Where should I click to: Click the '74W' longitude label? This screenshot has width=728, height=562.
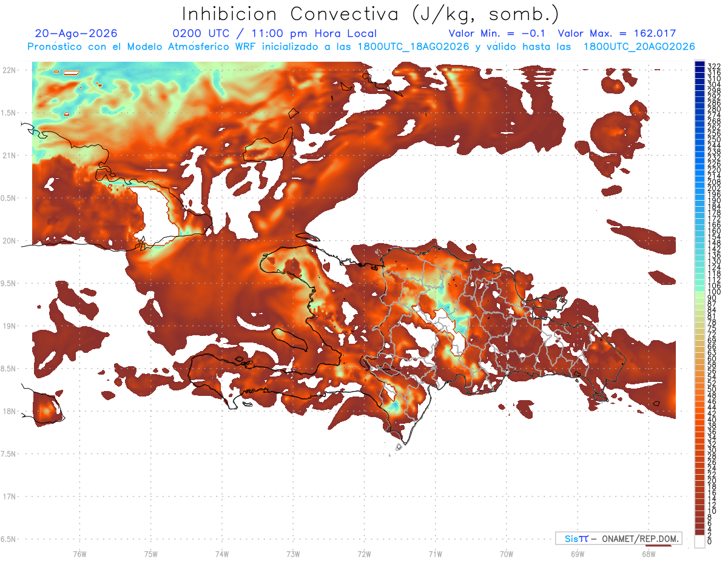222,554
